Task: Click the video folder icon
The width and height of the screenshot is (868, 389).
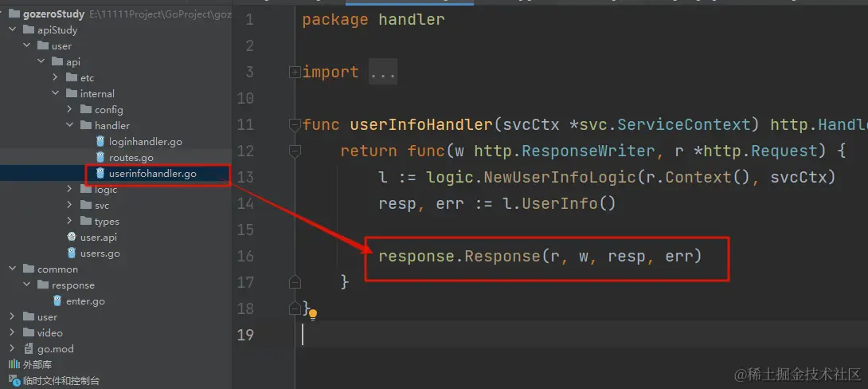Action: pos(29,332)
